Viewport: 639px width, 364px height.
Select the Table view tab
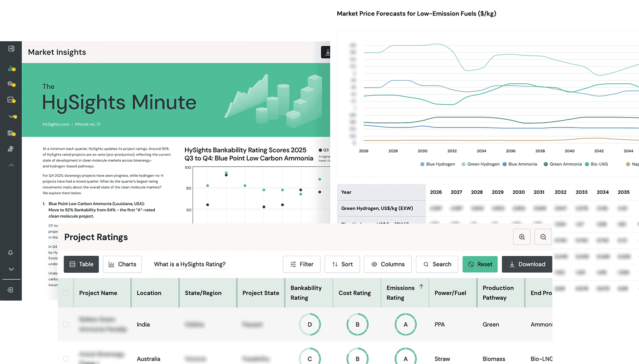(81, 264)
